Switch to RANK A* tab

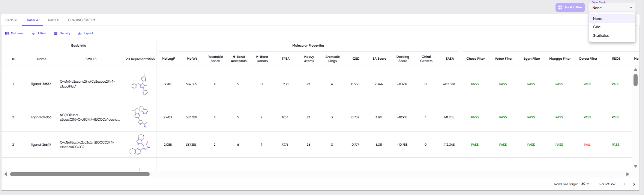(x=11, y=20)
